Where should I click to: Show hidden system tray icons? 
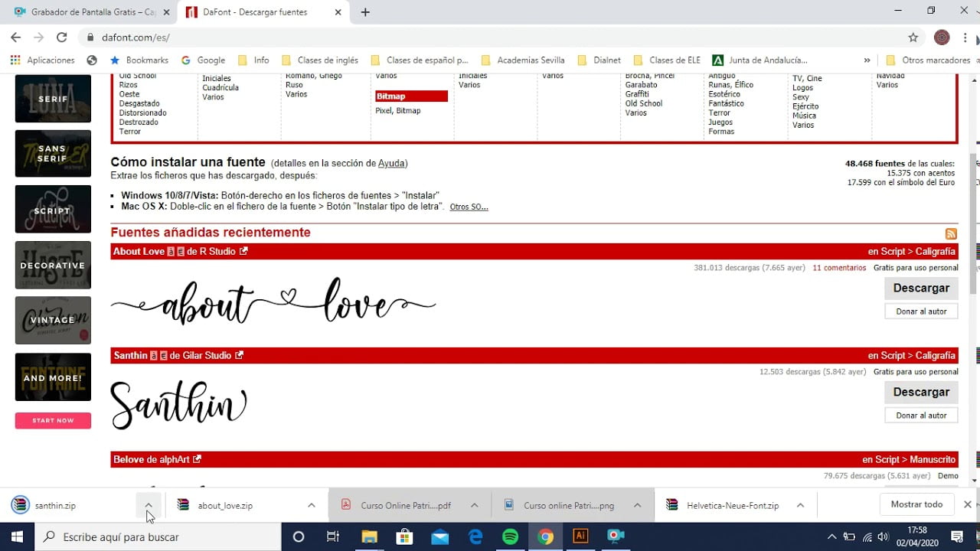[832, 536]
